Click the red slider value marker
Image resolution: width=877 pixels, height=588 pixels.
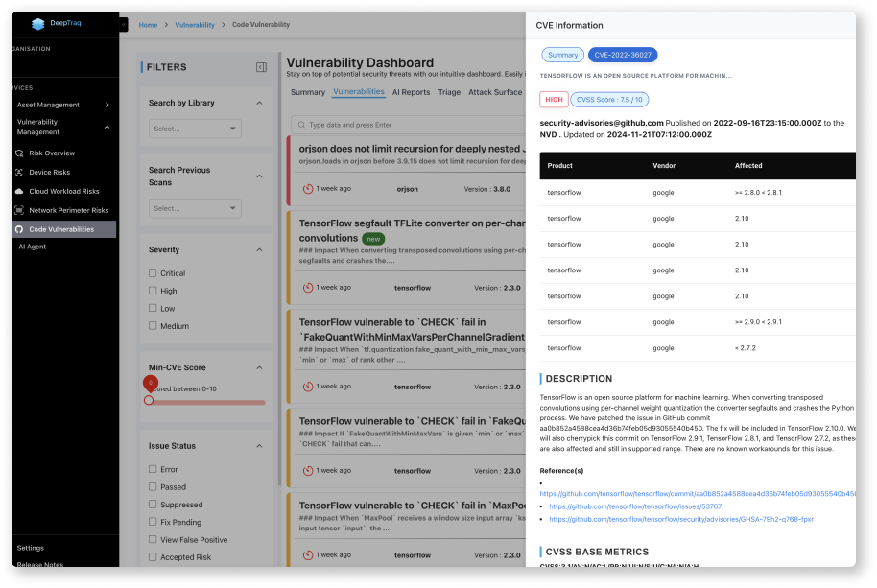[150, 383]
